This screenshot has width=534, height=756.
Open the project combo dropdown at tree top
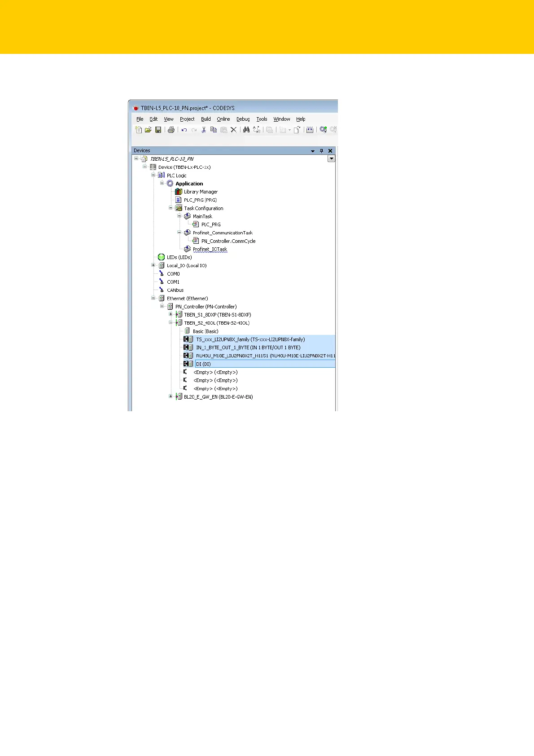pos(331,158)
